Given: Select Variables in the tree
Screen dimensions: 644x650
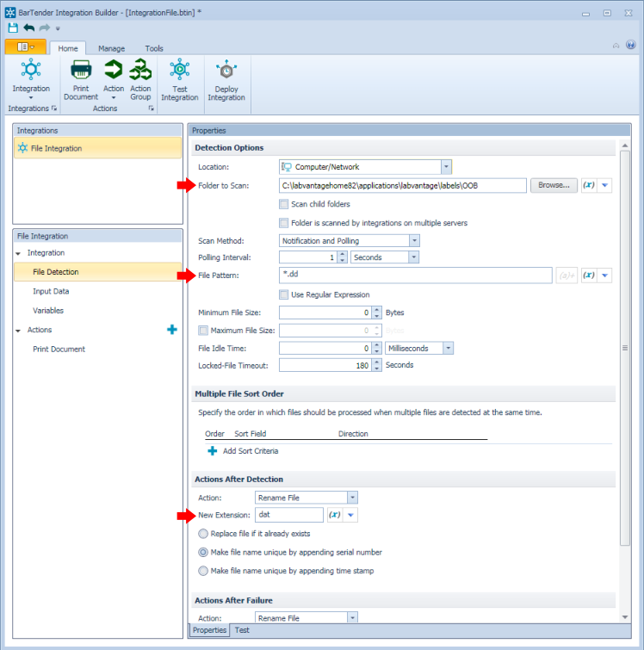Looking at the screenshot, I should tap(48, 311).
